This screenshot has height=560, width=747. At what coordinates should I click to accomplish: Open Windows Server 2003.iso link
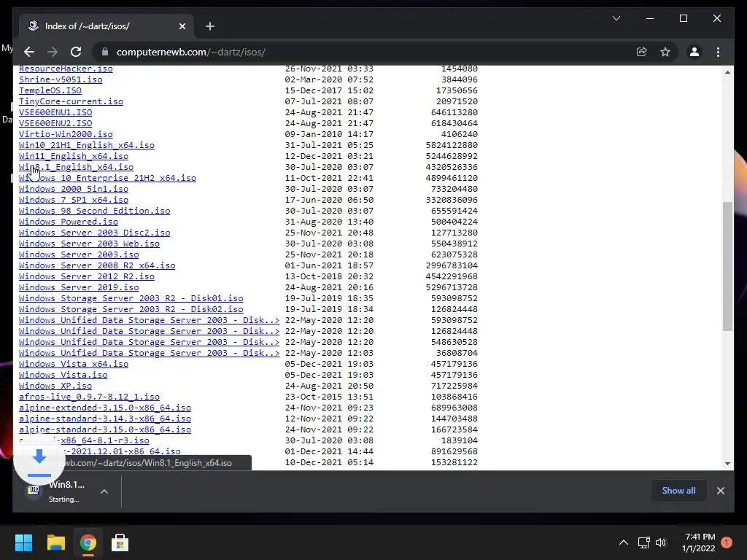tap(79, 254)
